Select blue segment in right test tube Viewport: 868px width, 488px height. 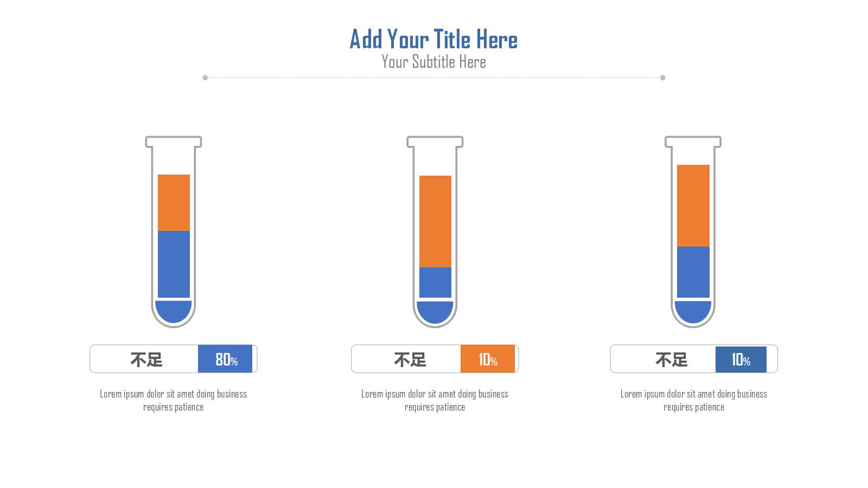693,272
